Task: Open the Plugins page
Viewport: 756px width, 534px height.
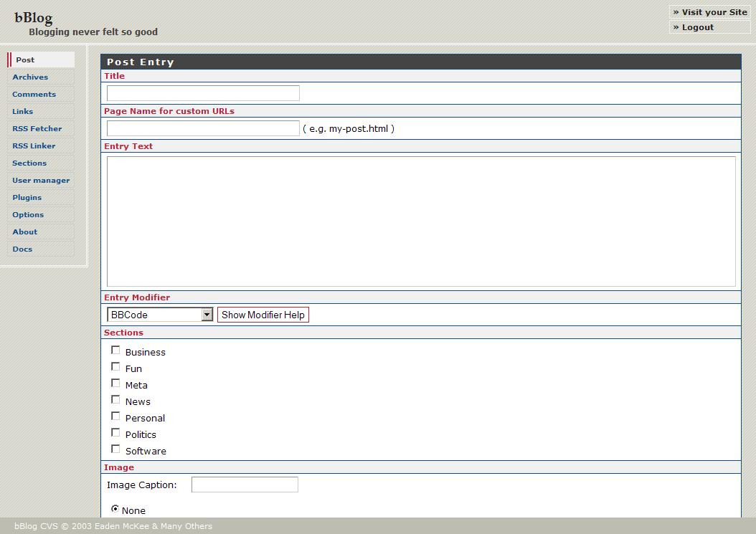Action: pos(41,198)
